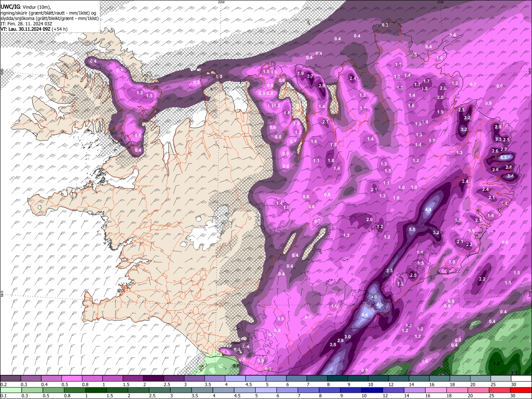The image size is (532, 399).
Task: Select lower legend swatch between 10 and 12
Action: click(372, 390)
